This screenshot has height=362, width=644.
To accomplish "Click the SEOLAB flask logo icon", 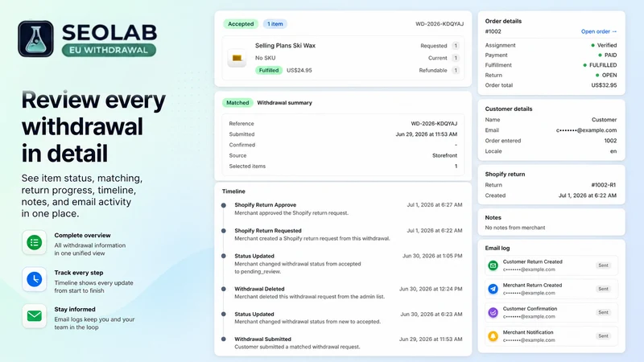I will pos(35,39).
